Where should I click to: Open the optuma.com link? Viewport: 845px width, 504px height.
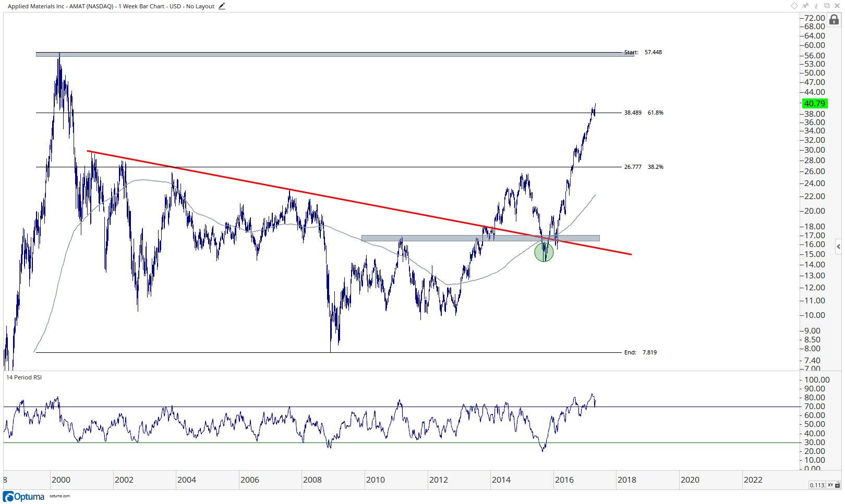coord(59,496)
